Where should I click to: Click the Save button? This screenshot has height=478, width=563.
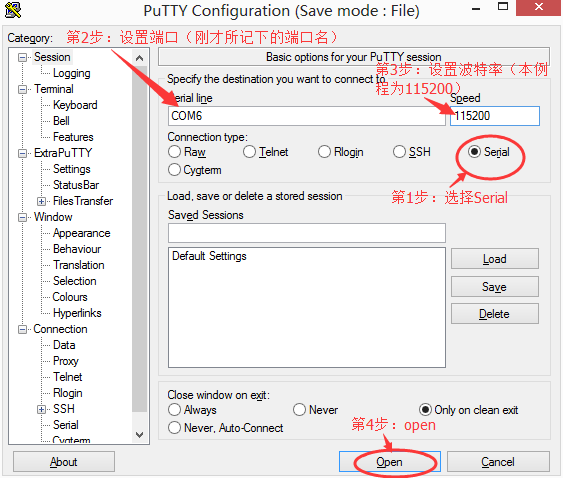(494, 286)
